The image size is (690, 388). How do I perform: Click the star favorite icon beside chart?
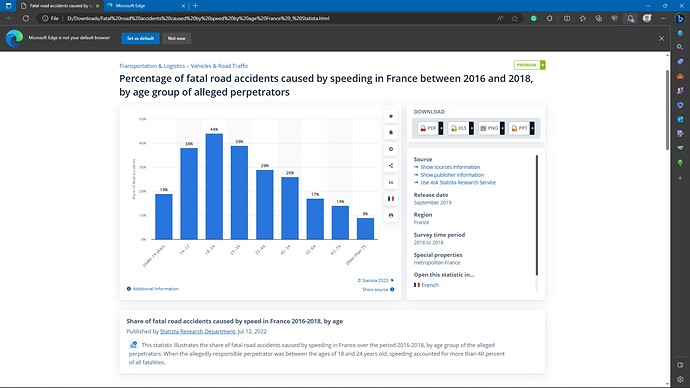[x=391, y=116]
